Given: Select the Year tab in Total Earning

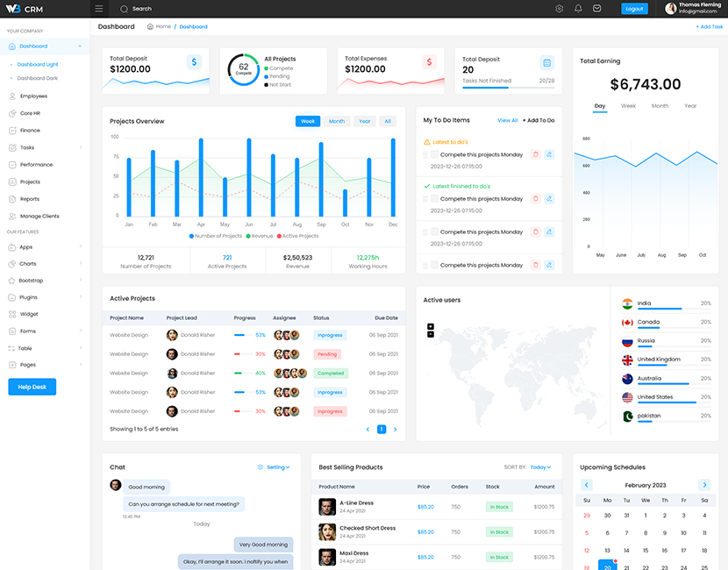Looking at the screenshot, I should point(690,106).
